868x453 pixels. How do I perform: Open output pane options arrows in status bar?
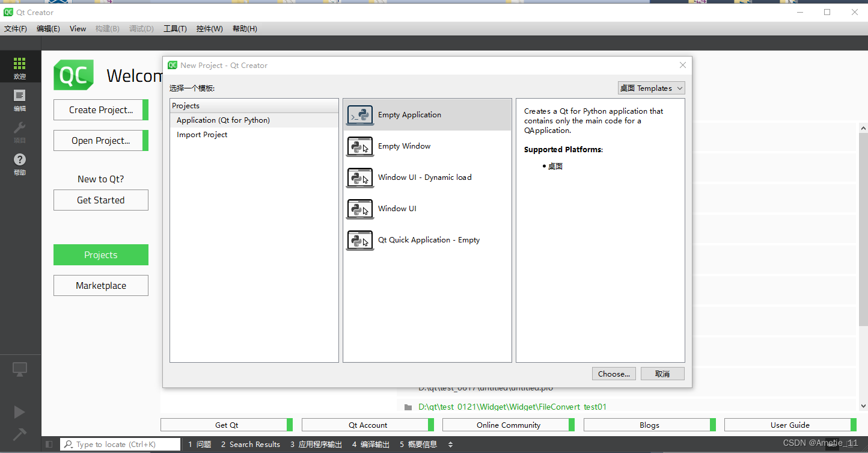click(x=451, y=444)
